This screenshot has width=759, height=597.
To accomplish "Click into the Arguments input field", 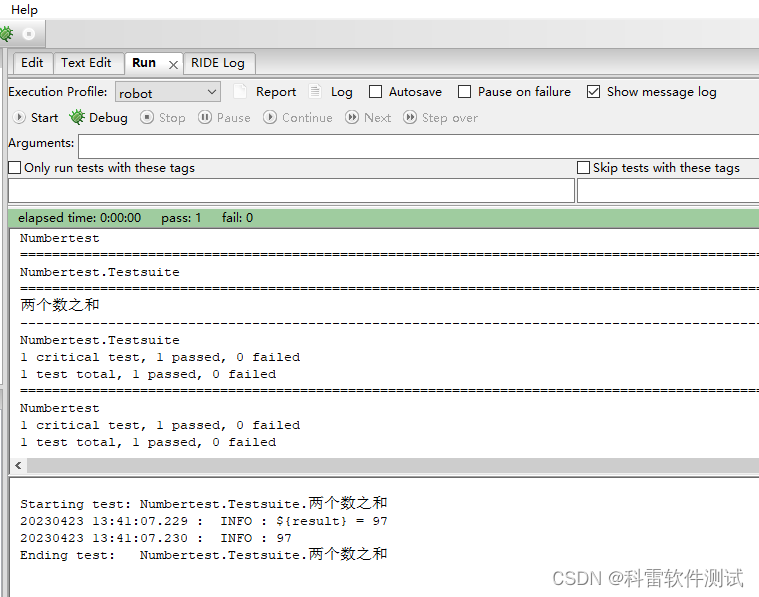I will [x=419, y=146].
